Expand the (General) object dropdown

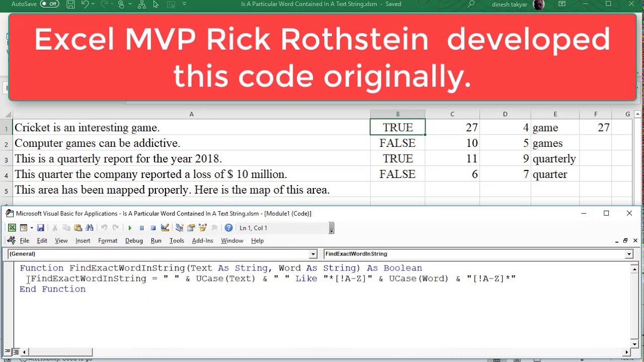pyautogui.click(x=313, y=254)
